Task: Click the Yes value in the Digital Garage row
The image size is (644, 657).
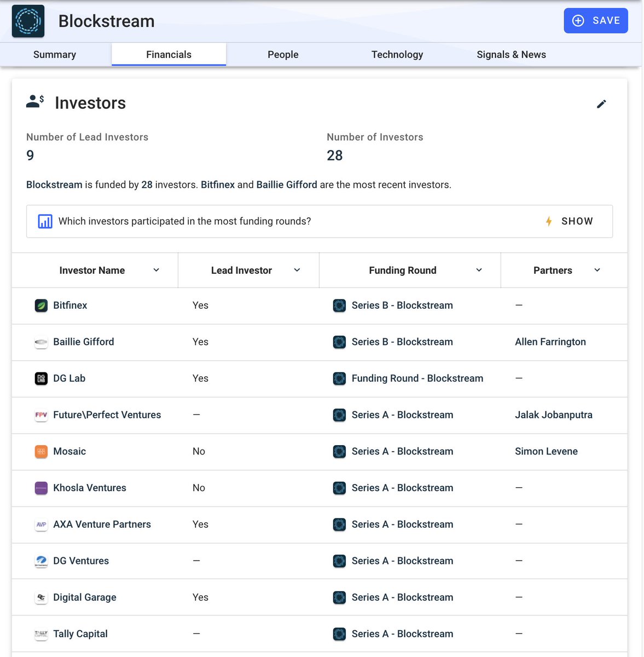Action: click(x=200, y=597)
